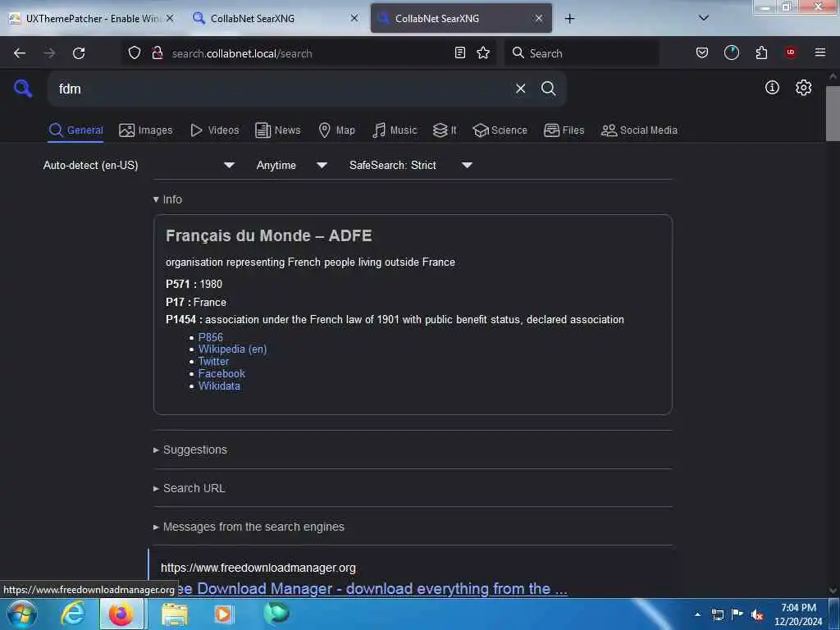Switch to the News category
Viewport: 840px width, 630px height.
pos(278,130)
